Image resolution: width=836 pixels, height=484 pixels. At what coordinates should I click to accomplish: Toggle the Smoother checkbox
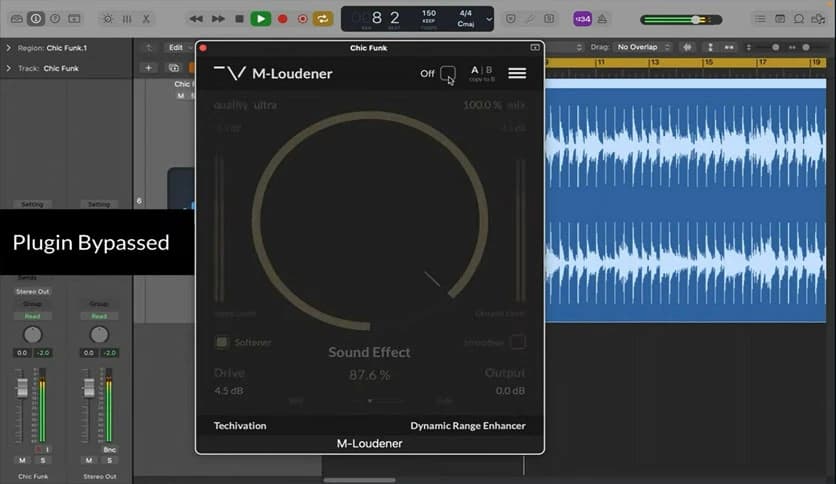pyautogui.click(x=518, y=342)
